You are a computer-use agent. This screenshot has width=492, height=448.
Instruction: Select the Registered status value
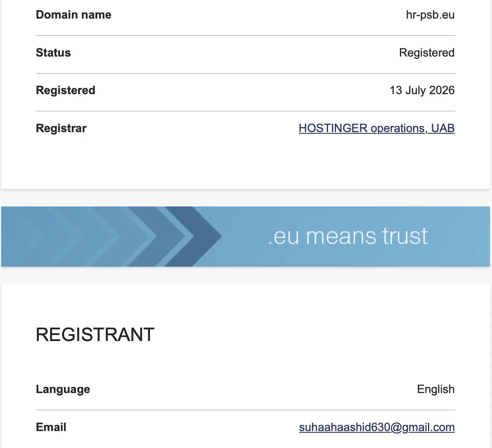click(427, 53)
